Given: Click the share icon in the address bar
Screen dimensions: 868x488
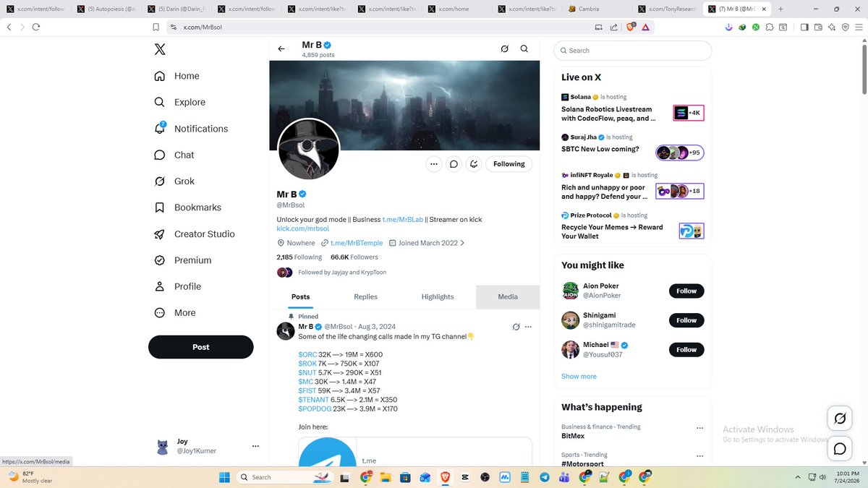Looking at the screenshot, I should coord(613,27).
